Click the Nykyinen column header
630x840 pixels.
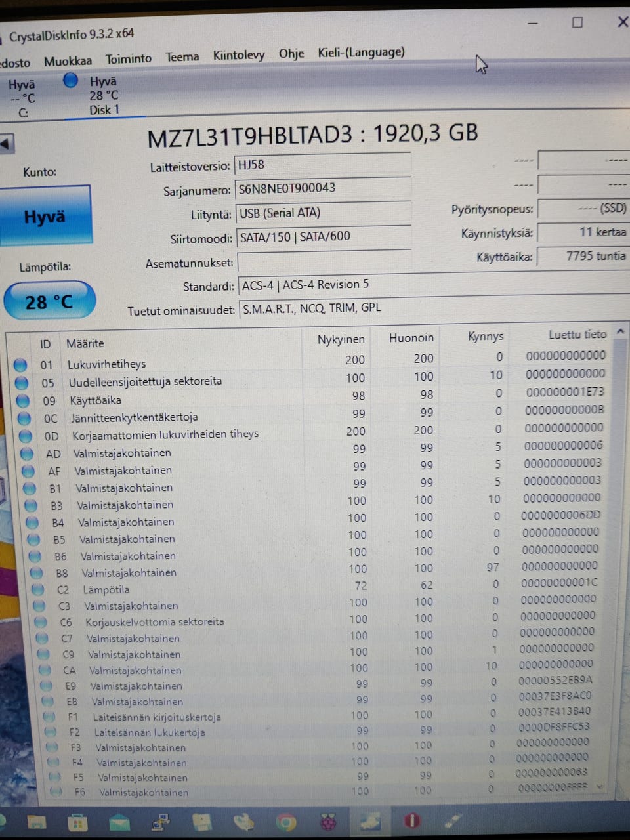pyautogui.click(x=341, y=339)
